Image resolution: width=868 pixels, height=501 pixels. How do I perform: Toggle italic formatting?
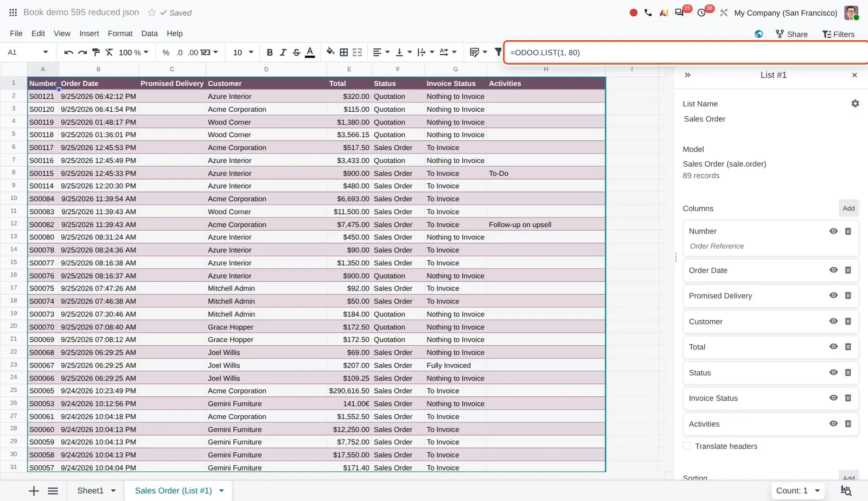pos(283,52)
